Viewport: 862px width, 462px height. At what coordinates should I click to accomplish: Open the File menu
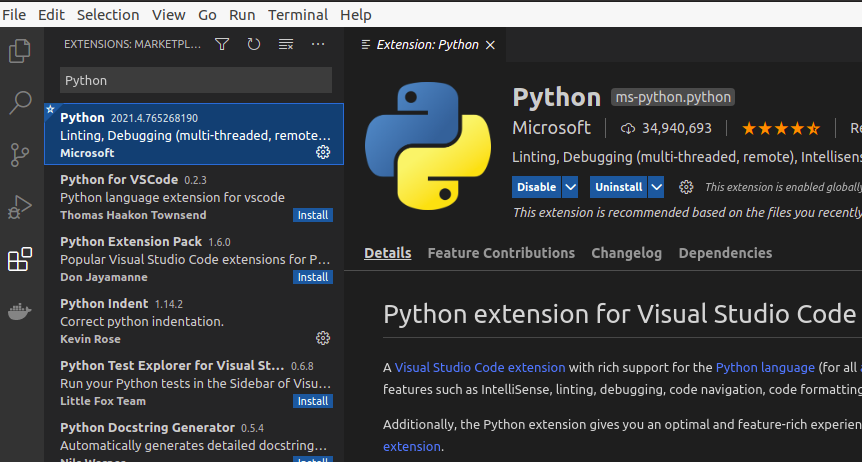tap(14, 15)
